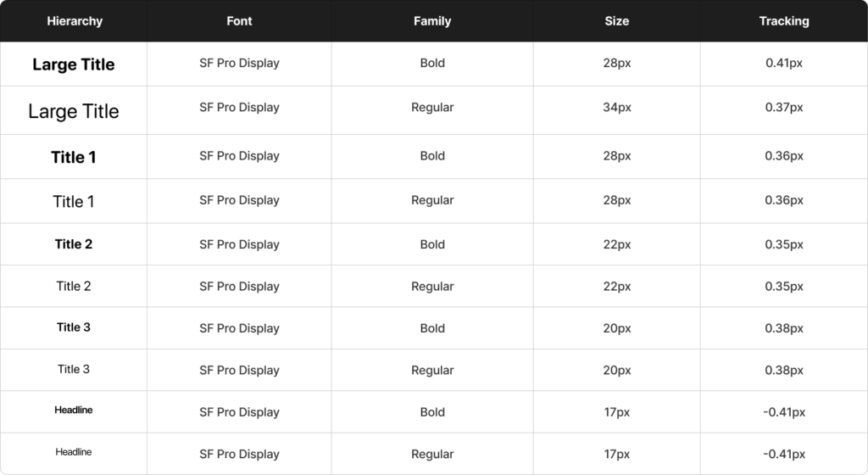Select the Size column header
Screen dimensions: 868x475
click(x=617, y=21)
